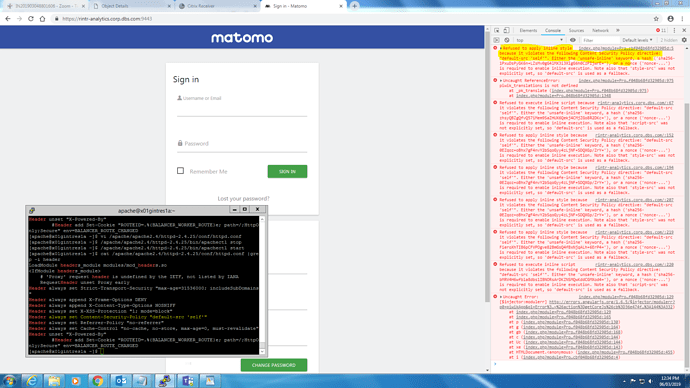Screen dimensions: 690x388
Task: Open Microsoft Teams taskbar icon
Action: (x=187, y=381)
